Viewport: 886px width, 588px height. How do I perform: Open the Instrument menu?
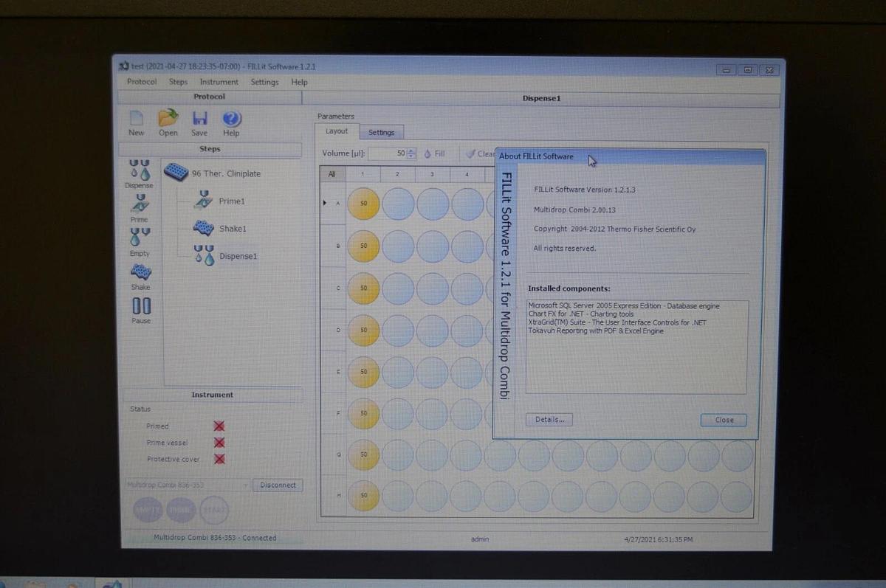click(x=219, y=82)
